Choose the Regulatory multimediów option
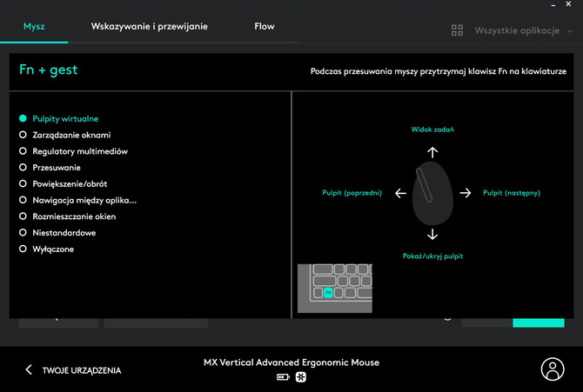This screenshot has height=392, width=583. point(23,151)
